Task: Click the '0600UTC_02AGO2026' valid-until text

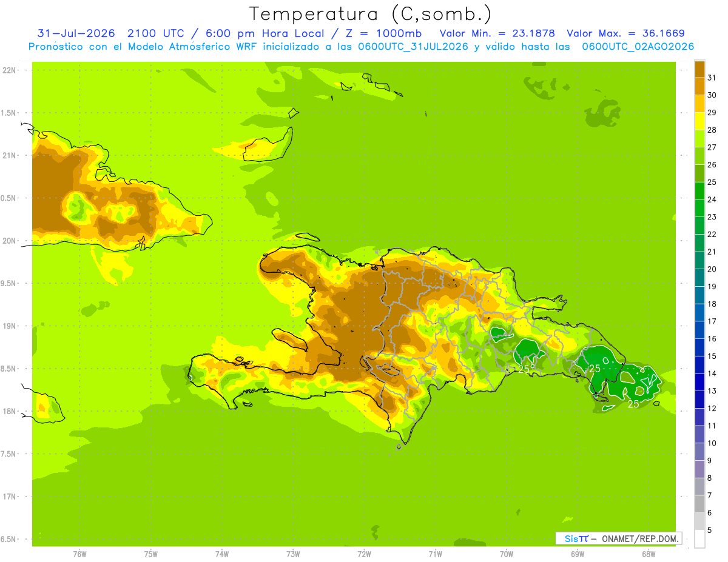Action: point(638,47)
